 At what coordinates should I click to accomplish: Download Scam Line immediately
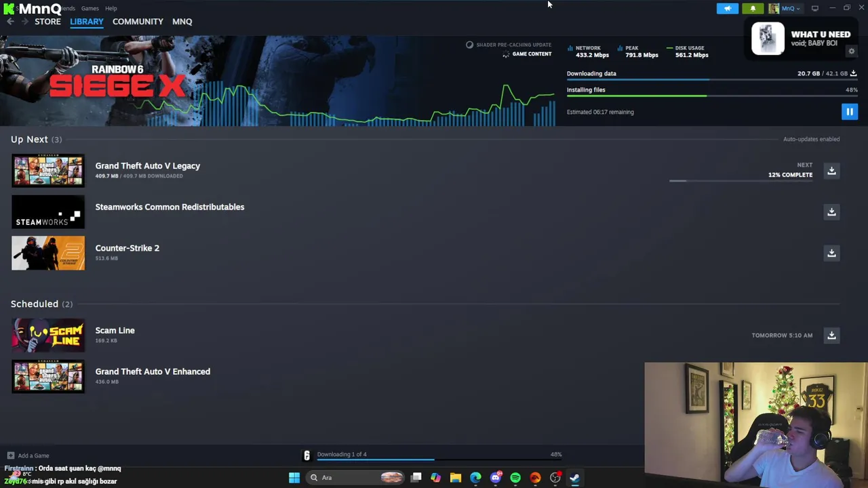click(x=831, y=335)
